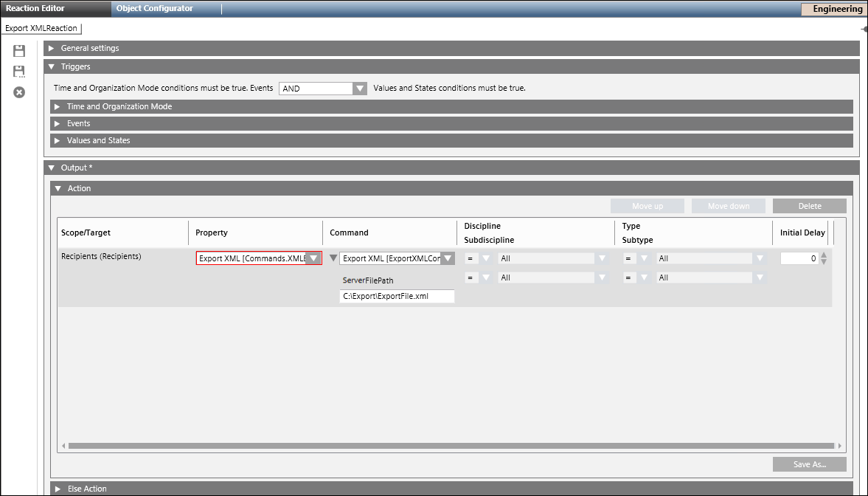Click the ServerFilePath input field

tap(397, 296)
